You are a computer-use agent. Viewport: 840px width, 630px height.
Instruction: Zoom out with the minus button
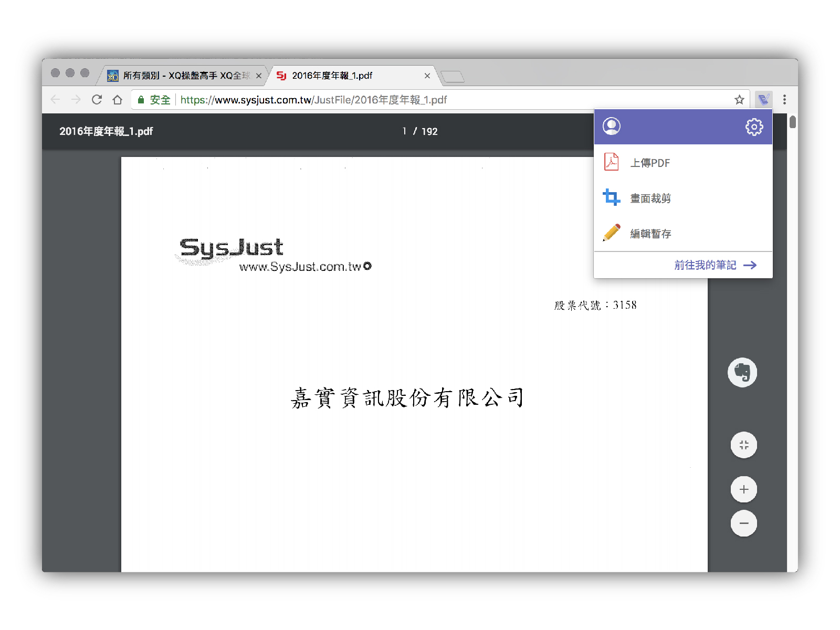click(x=743, y=523)
